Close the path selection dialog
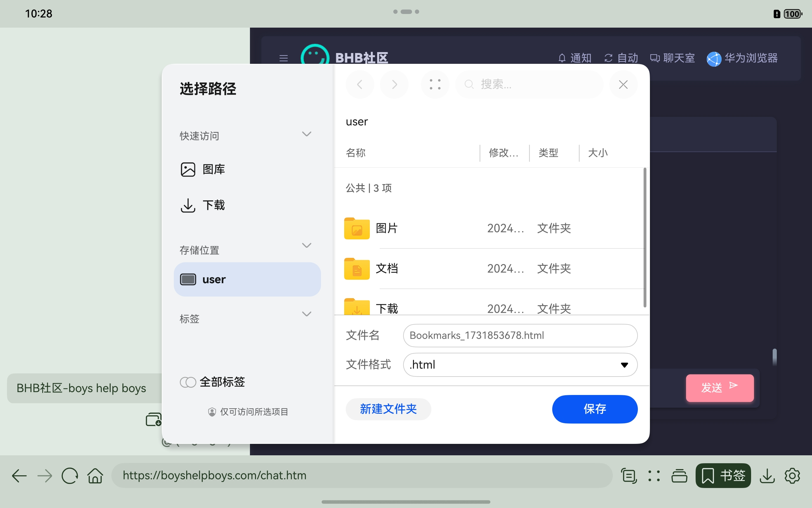812x508 pixels. (x=623, y=84)
